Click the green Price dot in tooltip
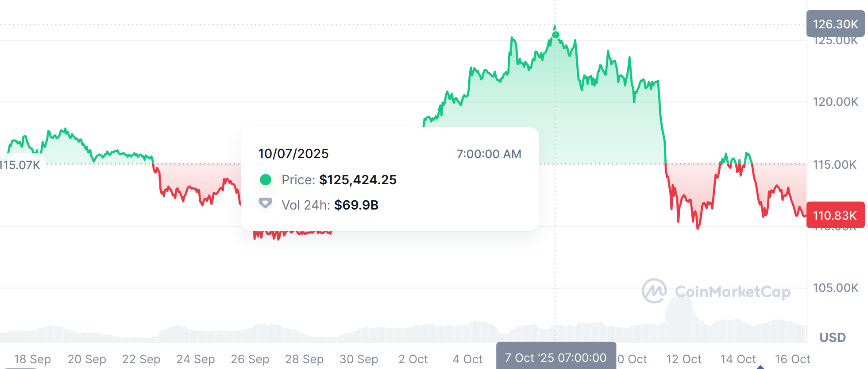This screenshot has height=369, width=868. tap(265, 179)
